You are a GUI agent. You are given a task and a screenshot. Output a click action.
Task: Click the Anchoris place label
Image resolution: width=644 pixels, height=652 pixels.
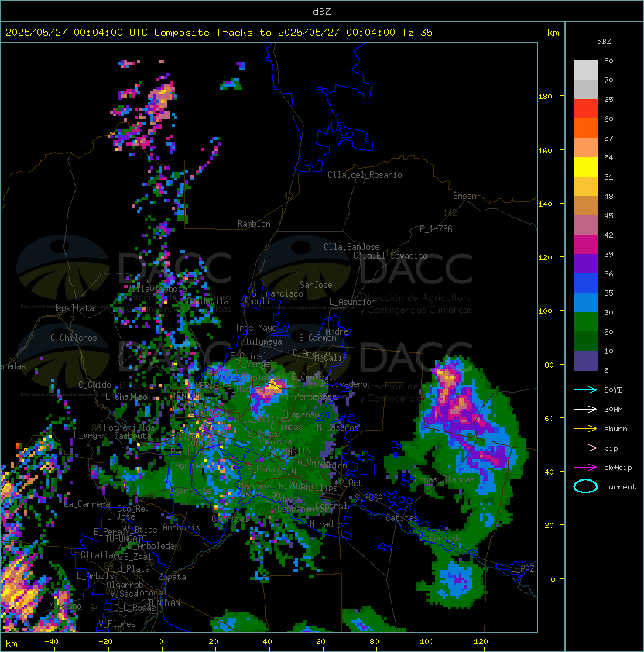181,527
